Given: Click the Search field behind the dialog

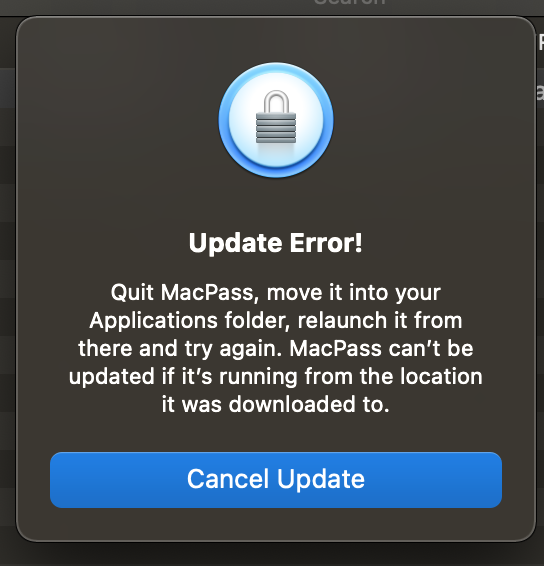Looking at the screenshot, I should tap(349, 3).
